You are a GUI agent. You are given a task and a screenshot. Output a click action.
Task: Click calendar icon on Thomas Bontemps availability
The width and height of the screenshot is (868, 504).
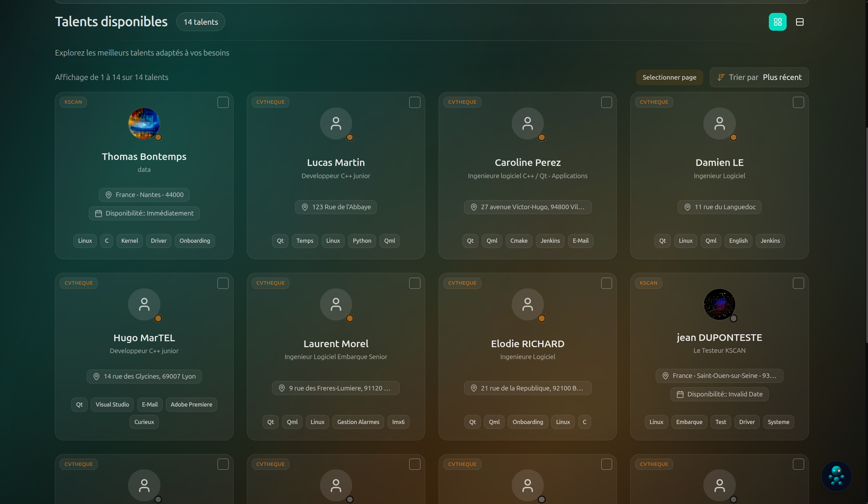click(98, 213)
